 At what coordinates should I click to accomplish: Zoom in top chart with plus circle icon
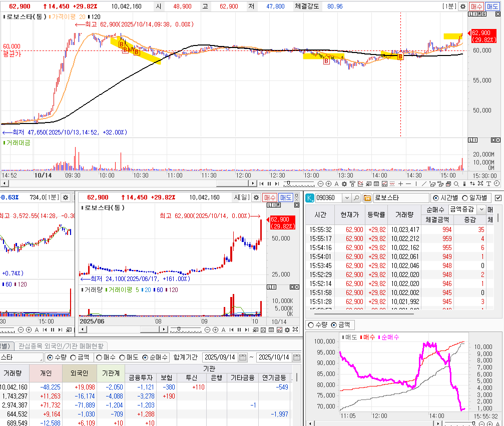[x=328, y=183]
